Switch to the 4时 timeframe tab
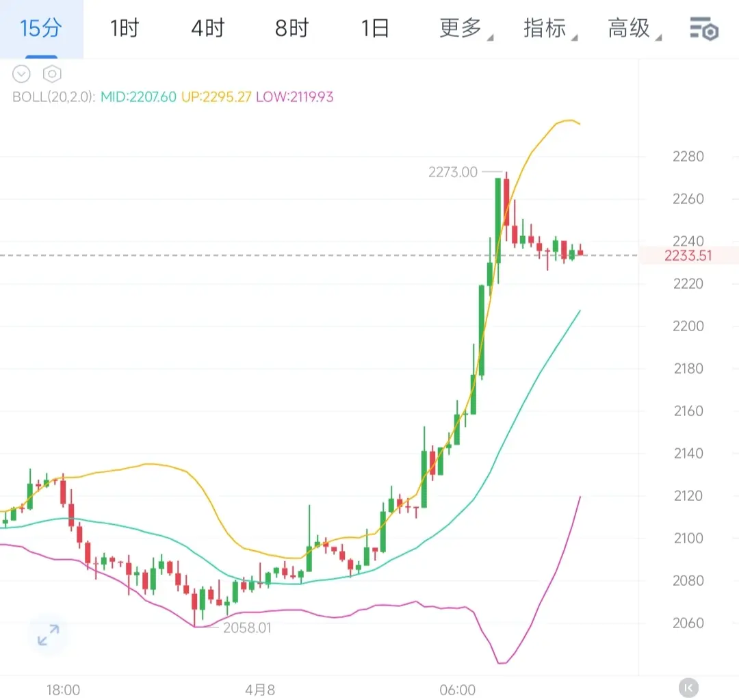 (x=208, y=28)
